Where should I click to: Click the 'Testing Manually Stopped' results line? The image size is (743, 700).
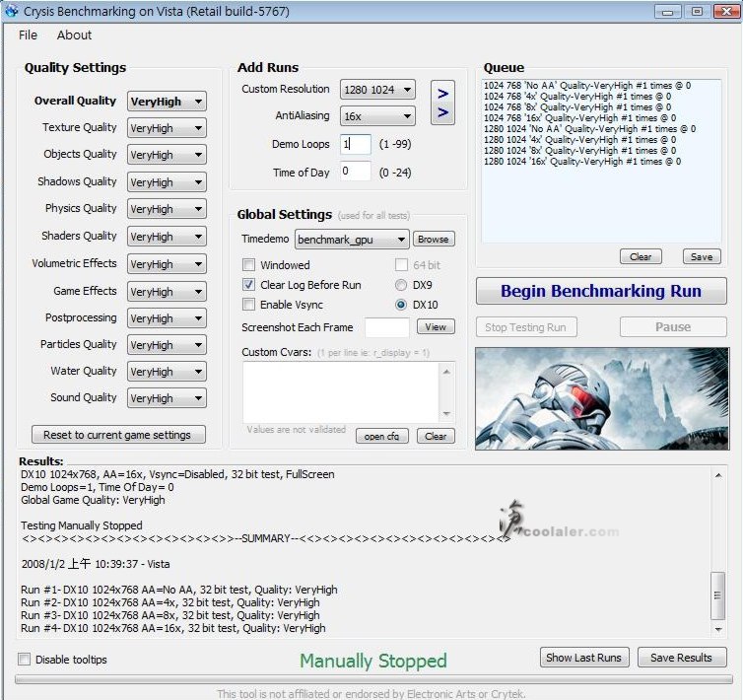[82, 525]
